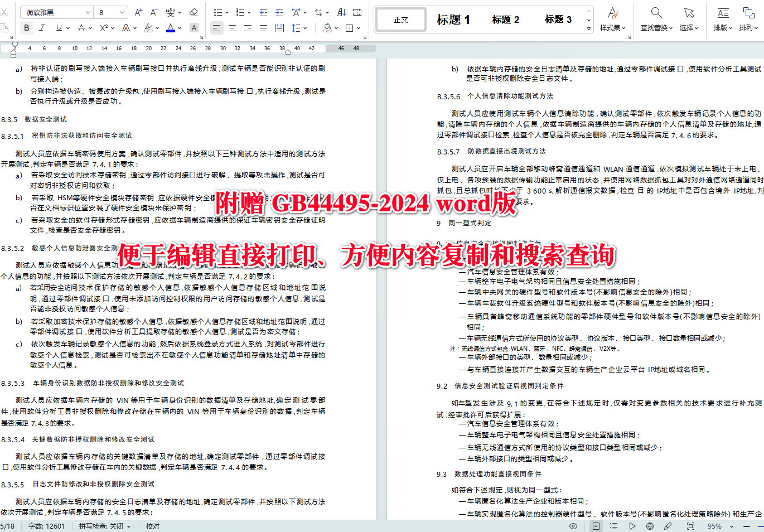This screenshot has height=532, width=764.
Task: Click word count 字数: 12601
Action: 46,526
